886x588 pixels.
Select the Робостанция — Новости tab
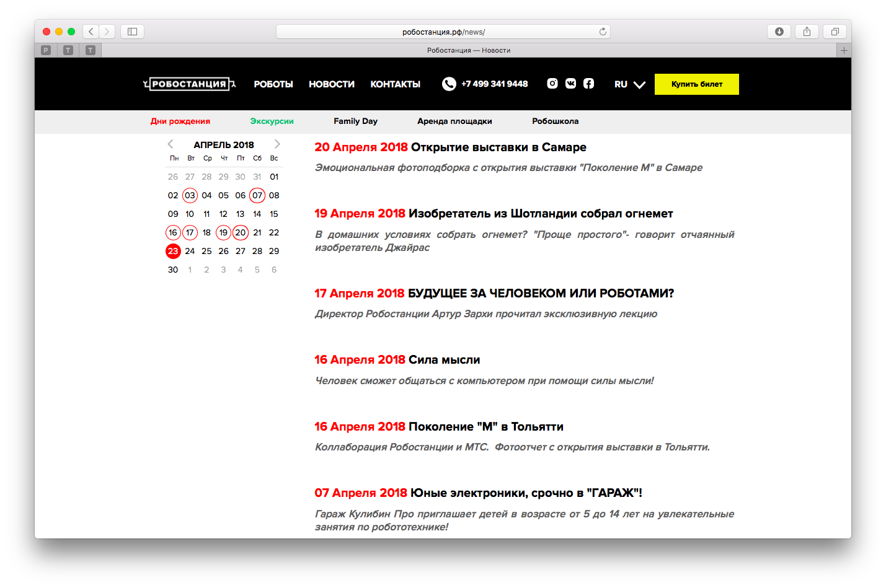tap(469, 50)
